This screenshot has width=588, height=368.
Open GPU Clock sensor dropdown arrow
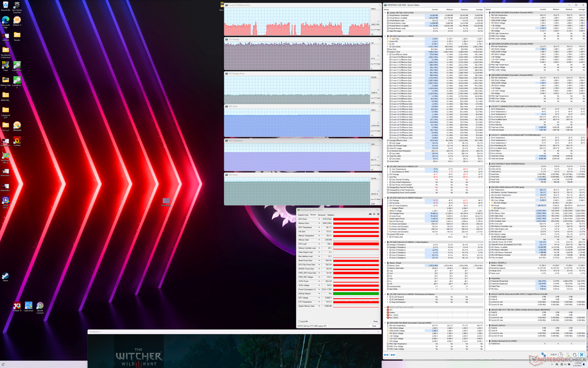point(319,219)
